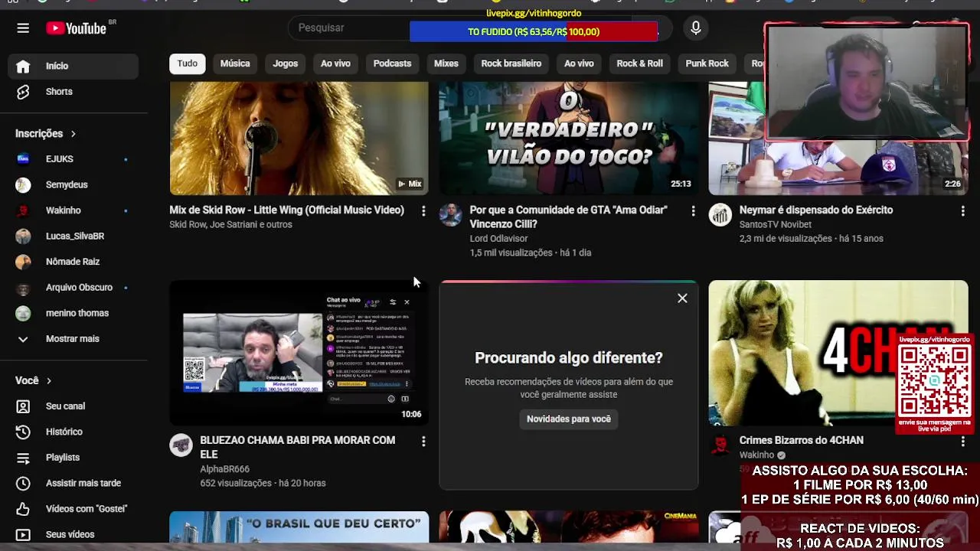Screen dimensions: 980x551
Task: Select the Podcasts filter chip
Action: point(392,64)
